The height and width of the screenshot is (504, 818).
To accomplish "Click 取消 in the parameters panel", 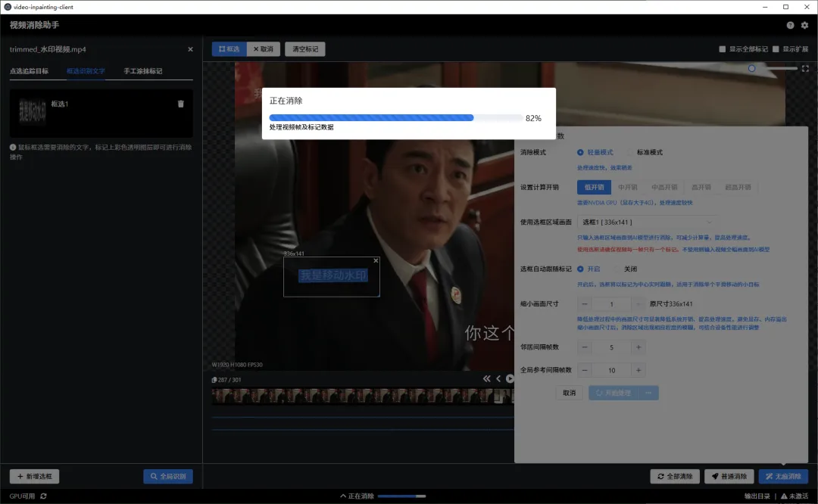I will [569, 393].
